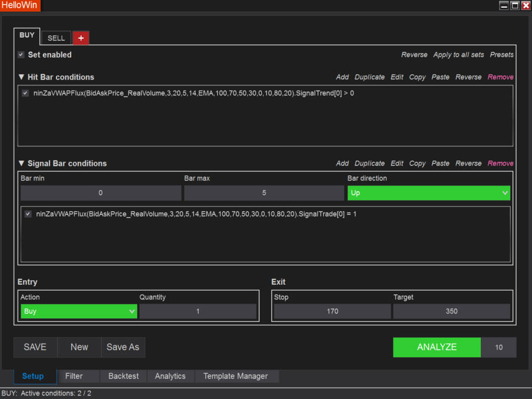Screen dimensions: 532x399
Task: Open the Filter tab
Action: click(x=74, y=376)
